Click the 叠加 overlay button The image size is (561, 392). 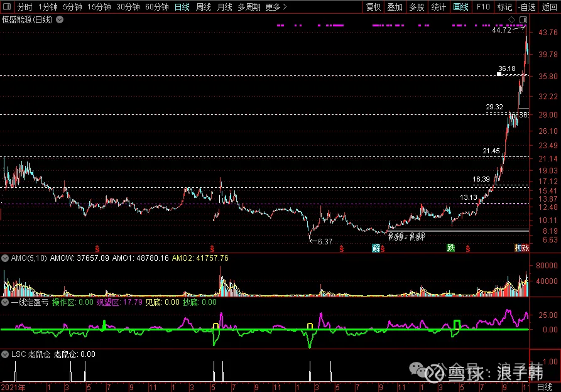click(395, 7)
